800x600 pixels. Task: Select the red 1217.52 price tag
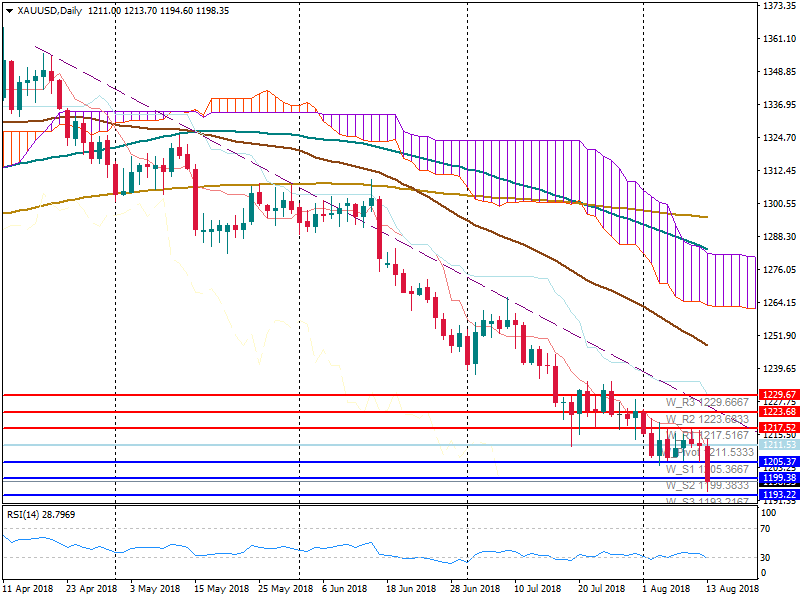[777, 428]
